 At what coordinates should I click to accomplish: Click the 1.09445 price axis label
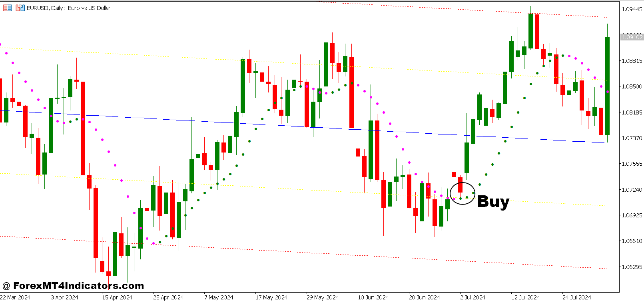(x=632, y=9)
